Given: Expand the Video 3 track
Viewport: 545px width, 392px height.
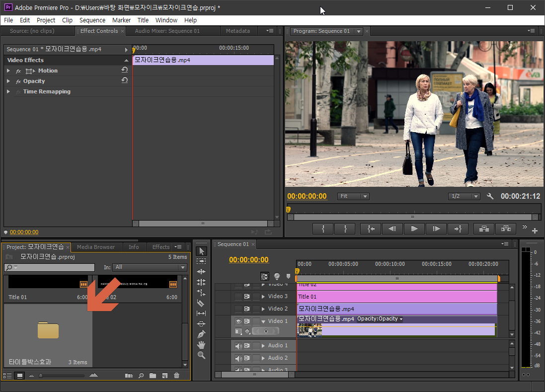Looking at the screenshot, I should click(263, 297).
